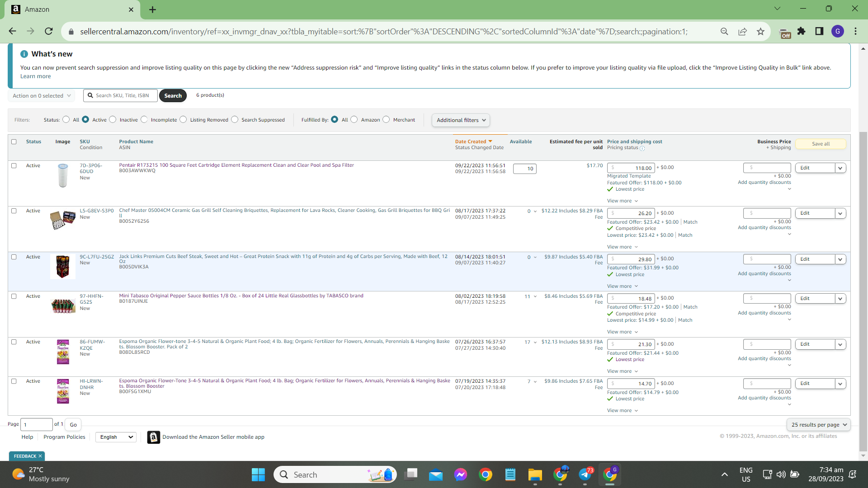Click the Amazon Seller app logo icon
Viewport: 868px width, 488px height.
(153, 437)
